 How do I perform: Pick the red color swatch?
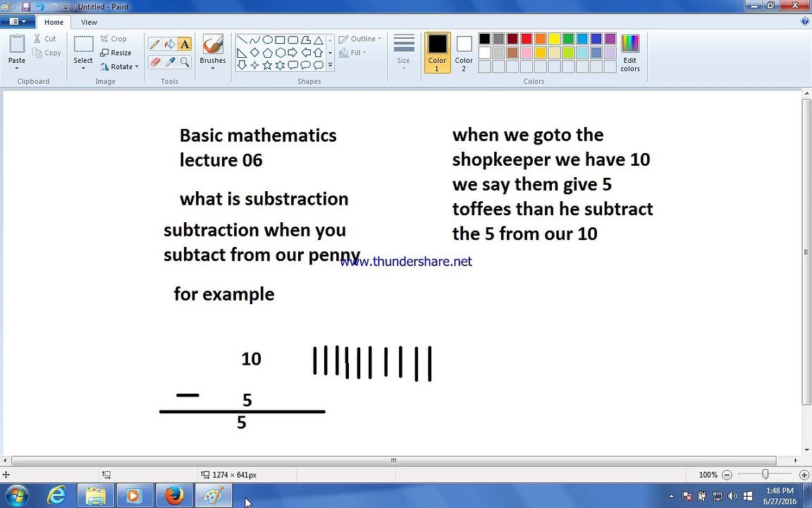point(527,39)
